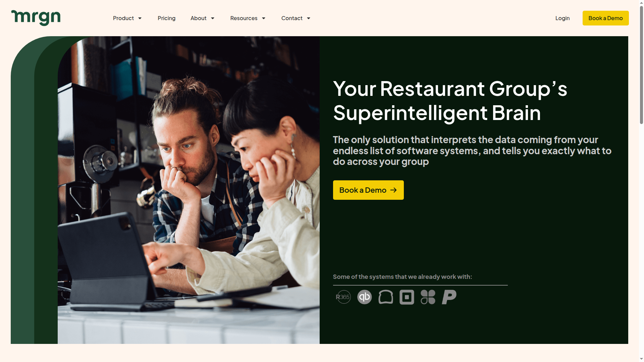Click the Login link
644x362 pixels.
tap(562, 18)
